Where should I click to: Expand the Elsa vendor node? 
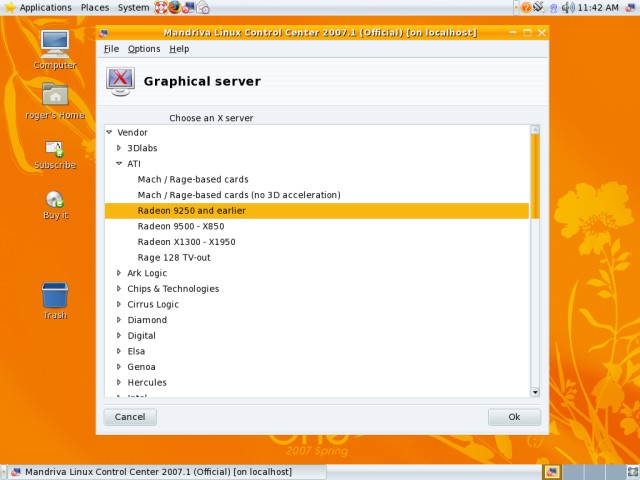[119, 351]
